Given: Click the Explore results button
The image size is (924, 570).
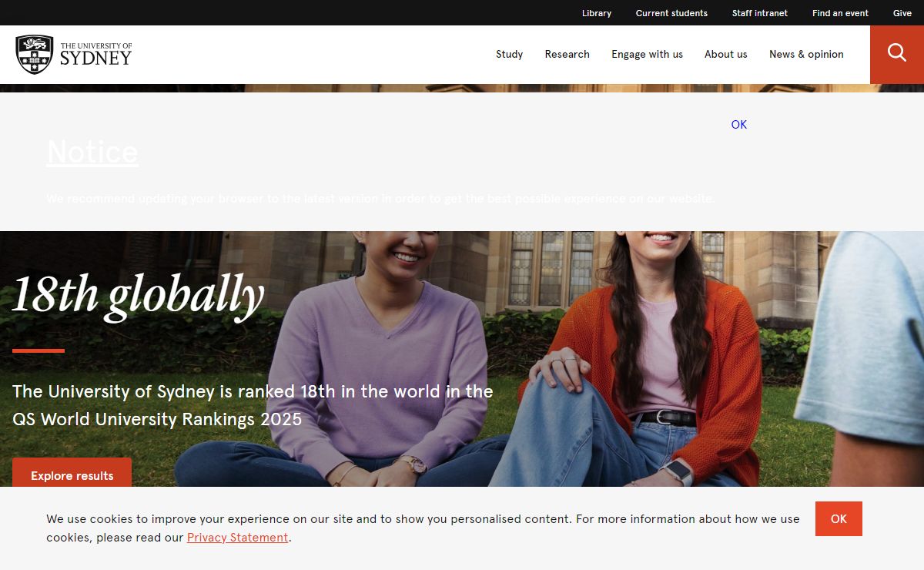Looking at the screenshot, I should coord(72,474).
